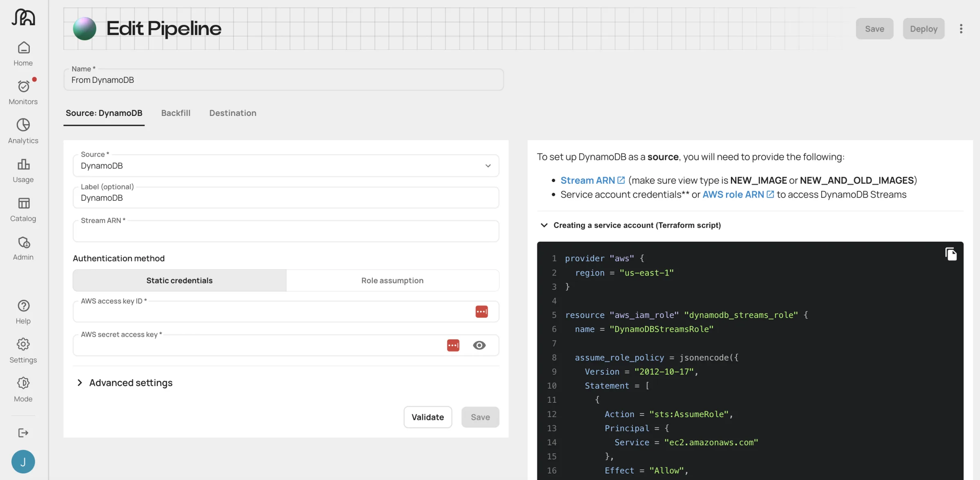Screen dimensions: 980x480
Task: Open the external link icon beside Stream ARN
Action: [x=621, y=180]
